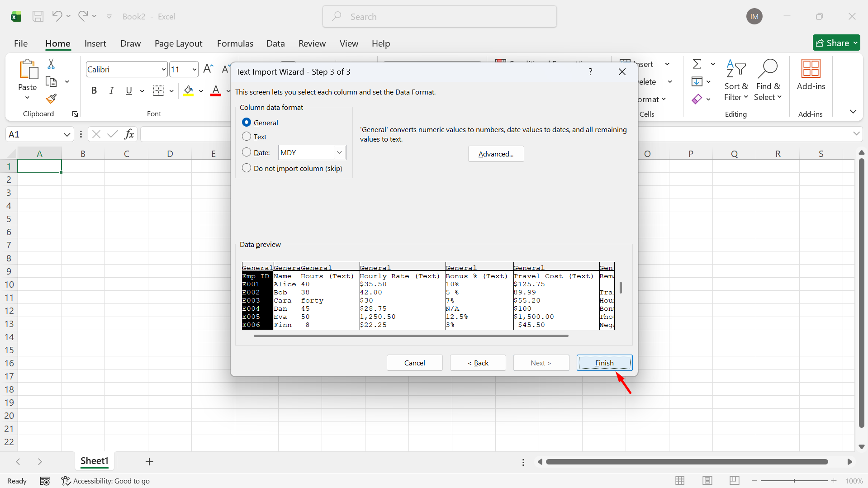Open Advanced import settings
Image resolution: width=868 pixels, height=488 pixels.
point(496,154)
